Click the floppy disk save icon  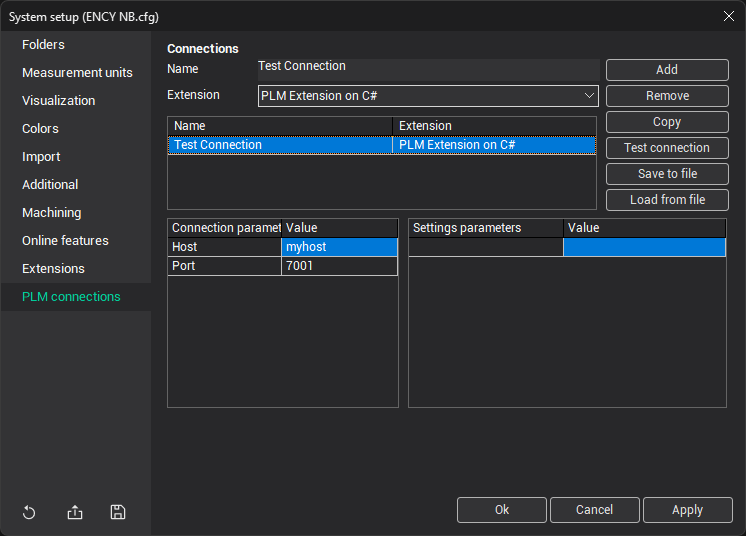tap(118, 512)
